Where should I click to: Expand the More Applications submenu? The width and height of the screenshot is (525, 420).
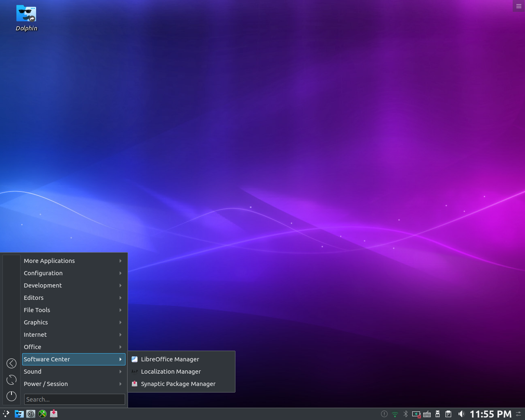pyautogui.click(x=74, y=261)
